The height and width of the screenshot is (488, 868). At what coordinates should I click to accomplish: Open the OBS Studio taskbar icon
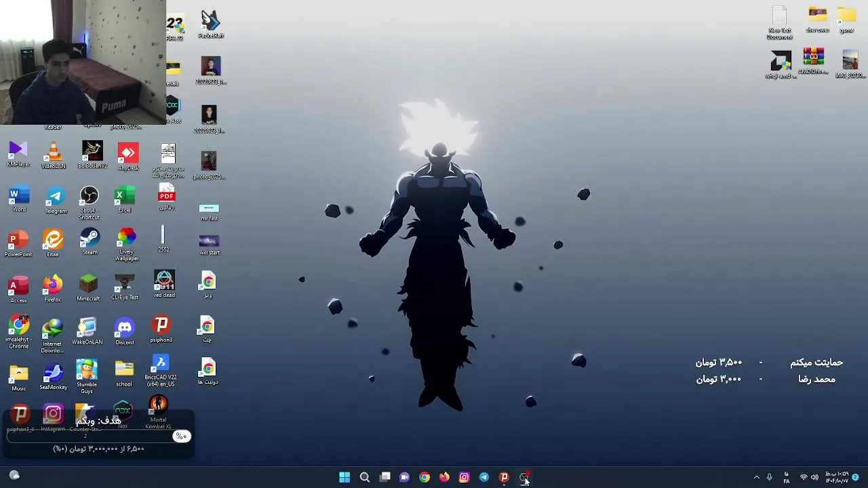[524, 477]
